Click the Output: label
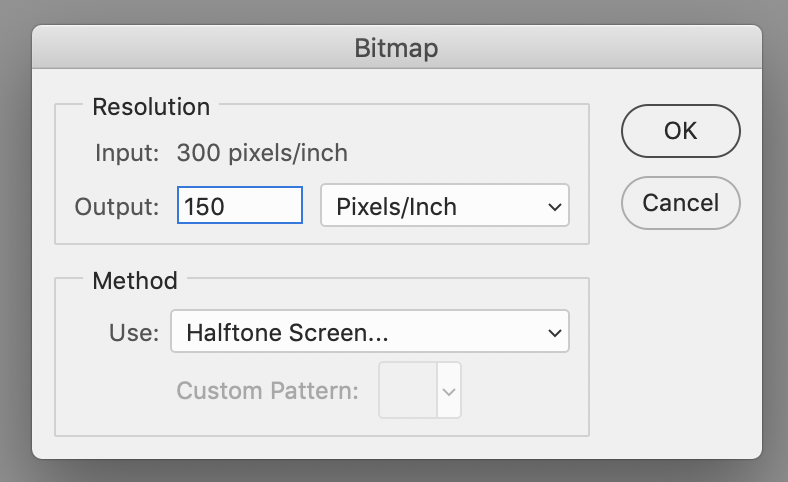788x482 pixels. coord(117,207)
